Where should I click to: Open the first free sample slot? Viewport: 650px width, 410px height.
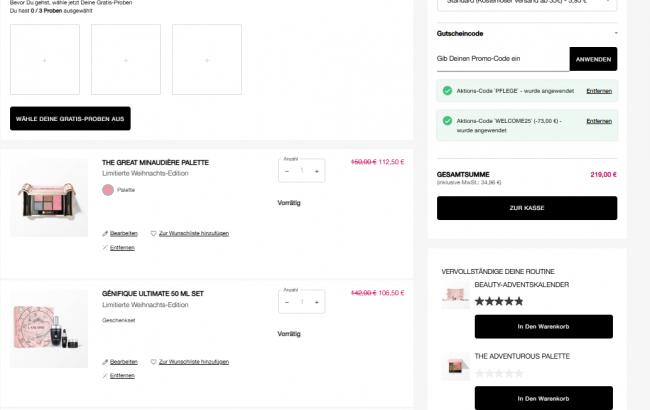coord(44,60)
